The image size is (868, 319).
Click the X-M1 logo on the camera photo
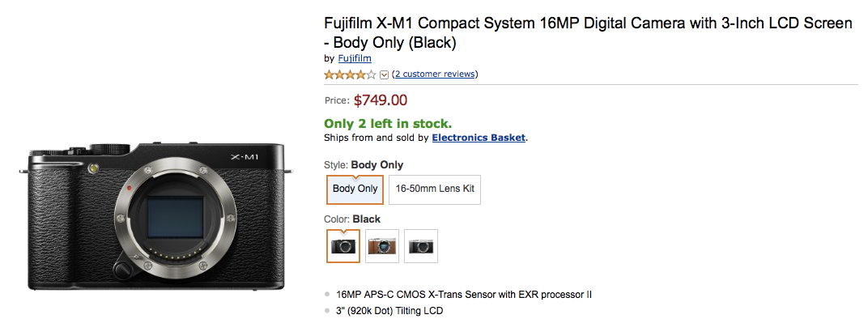(x=245, y=157)
